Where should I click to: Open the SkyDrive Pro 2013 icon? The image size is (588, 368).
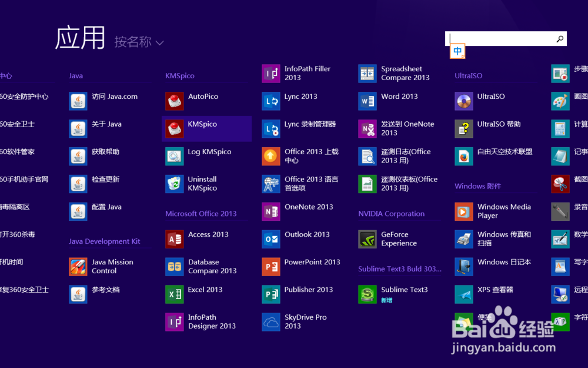coord(270,322)
